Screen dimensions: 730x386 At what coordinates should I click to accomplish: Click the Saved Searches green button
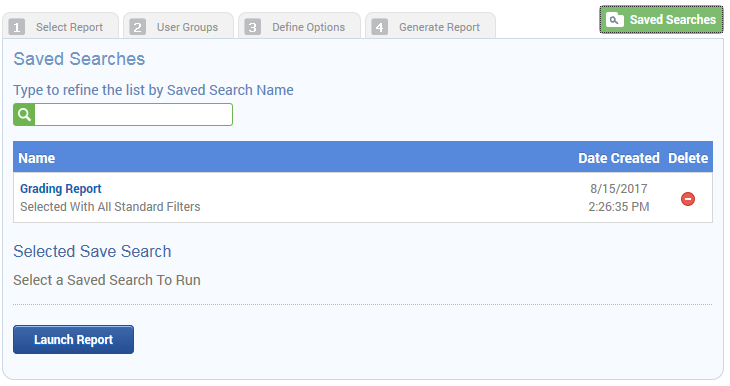click(x=661, y=20)
